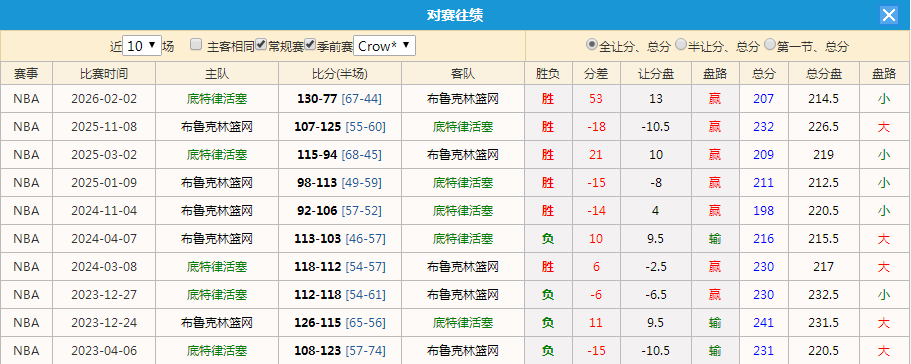
Task: Click the 大 result in 2025-11-08 row
Action: (x=884, y=127)
